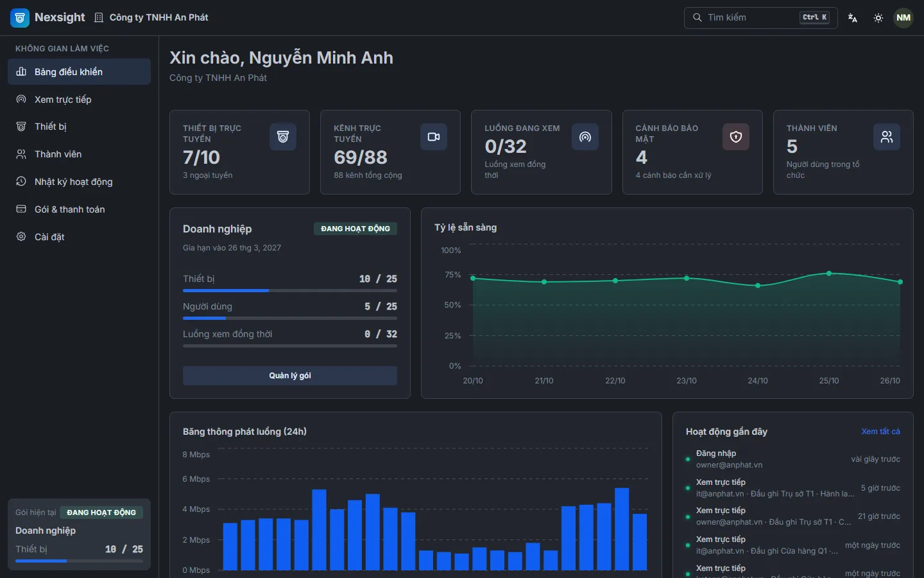Navigate to Gói & thanh toán
This screenshot has width=924, height=578.
point(80,209)
